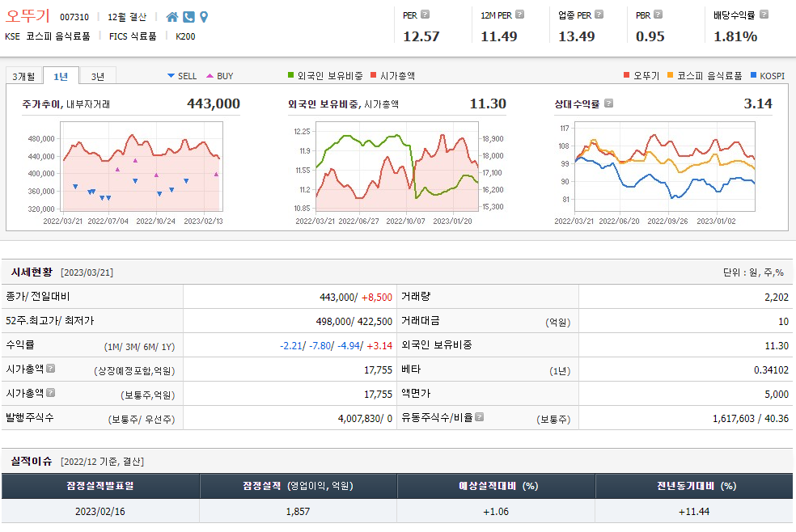The height and width of the screenshot is (532, 796).
Task: Click the year-over-year value +11.44
Action: 694,511
